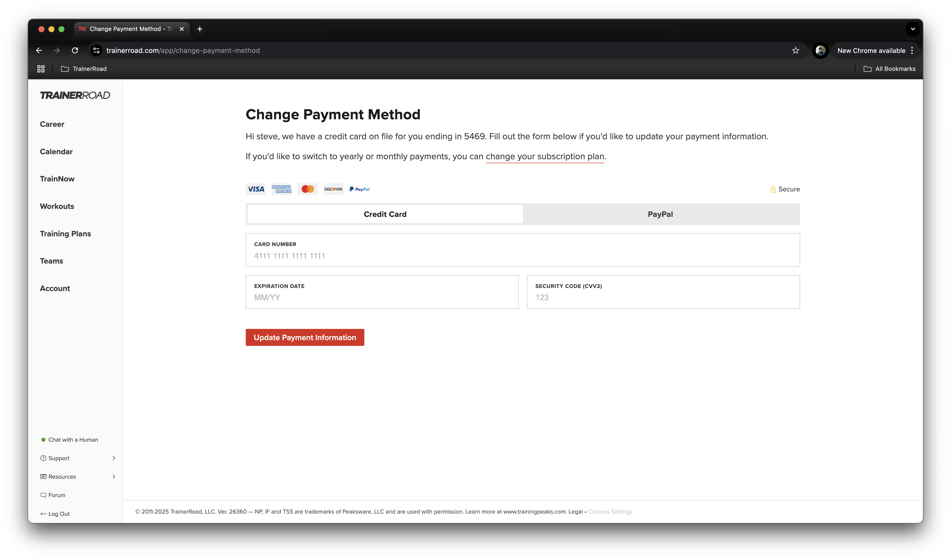Open Training Plans
951x560 pixels.
65,234
